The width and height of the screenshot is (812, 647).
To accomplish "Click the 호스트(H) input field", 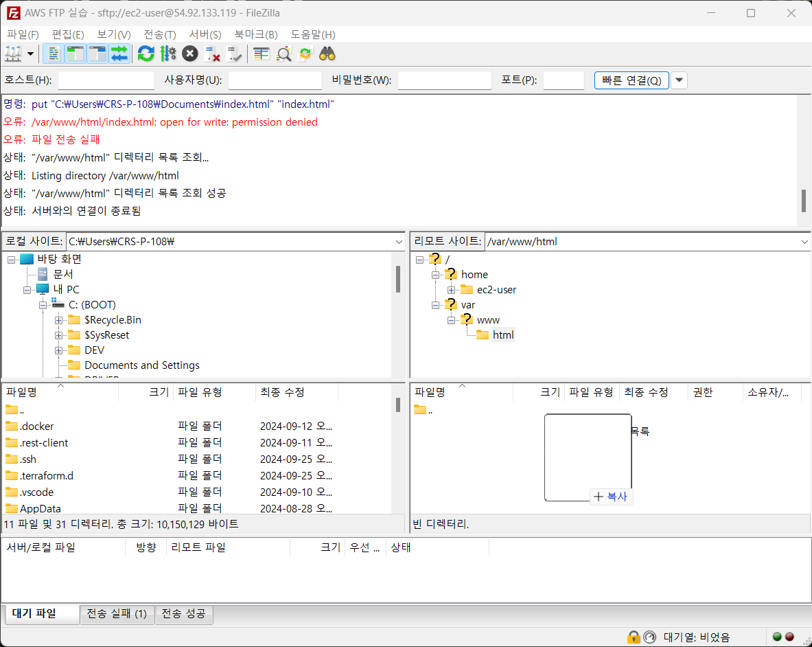I will (106, 80).
